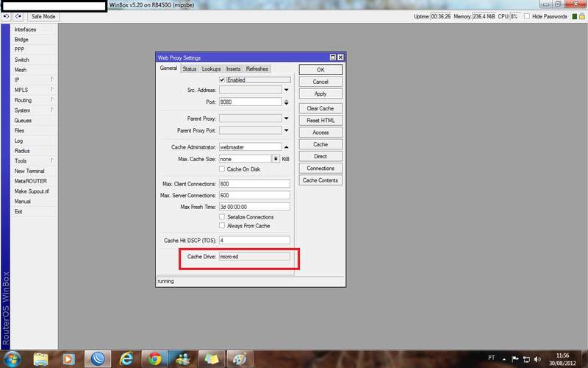Toggle the Hide Passwords checkbox
Screen dimensions: 588x368
click(527, 16)
